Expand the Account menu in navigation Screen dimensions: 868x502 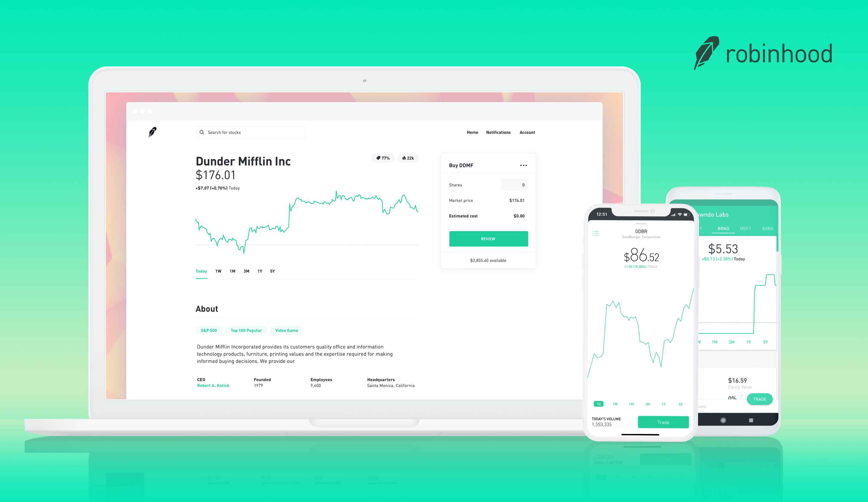click(x=528, y=132)
